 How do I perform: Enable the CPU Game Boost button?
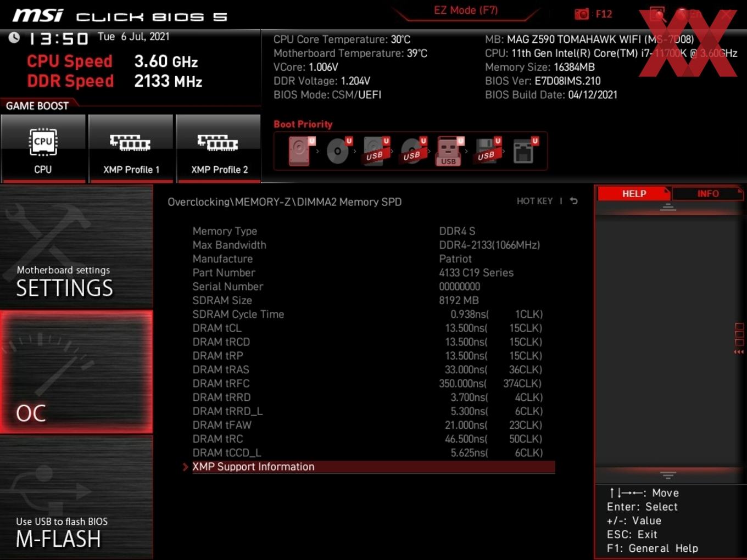coord(43,148)
